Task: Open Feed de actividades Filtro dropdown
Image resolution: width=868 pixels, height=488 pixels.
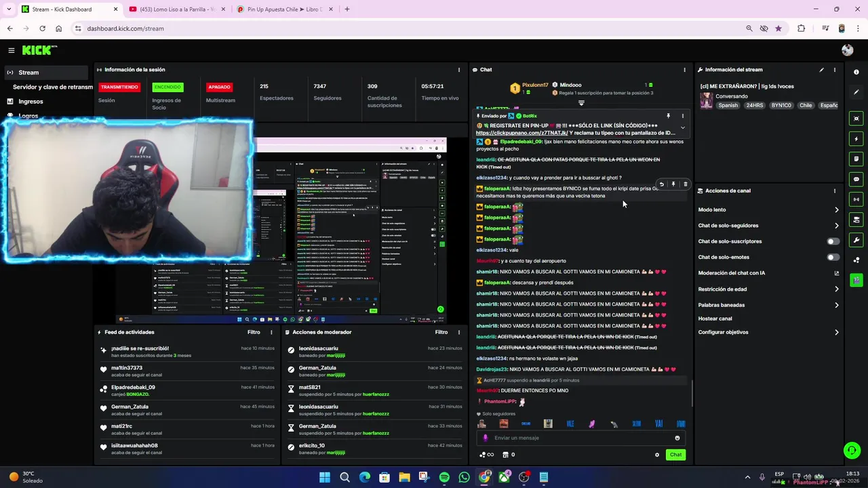Action: click(x=254, y=332)
